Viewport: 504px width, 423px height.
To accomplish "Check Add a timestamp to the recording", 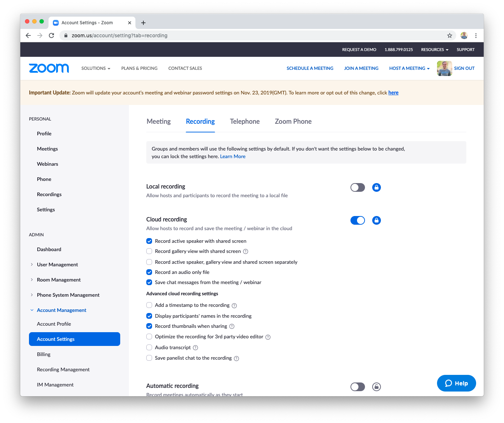I will pos(149,305).
